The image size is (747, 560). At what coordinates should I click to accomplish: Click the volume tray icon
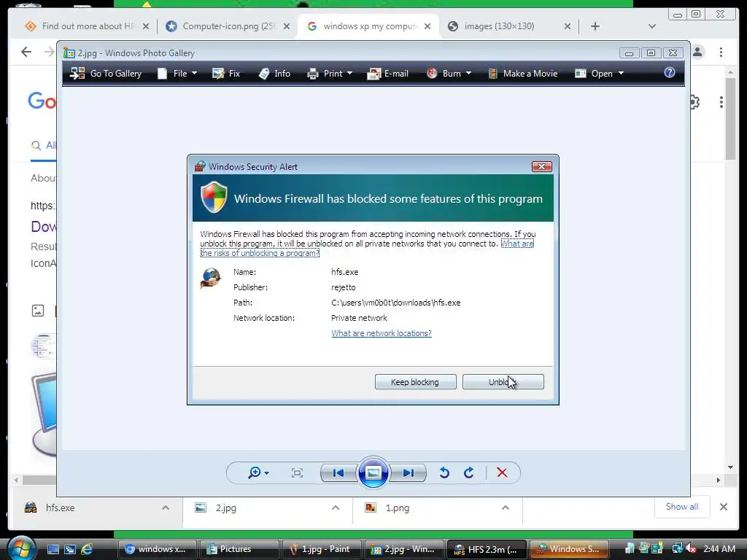point(690,548)
